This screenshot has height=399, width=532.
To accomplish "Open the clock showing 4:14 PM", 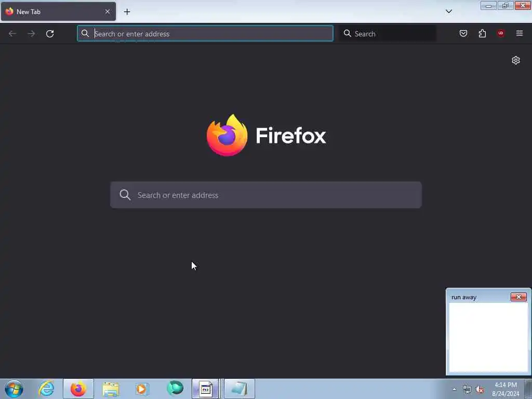I will click(x=506, y=389).
